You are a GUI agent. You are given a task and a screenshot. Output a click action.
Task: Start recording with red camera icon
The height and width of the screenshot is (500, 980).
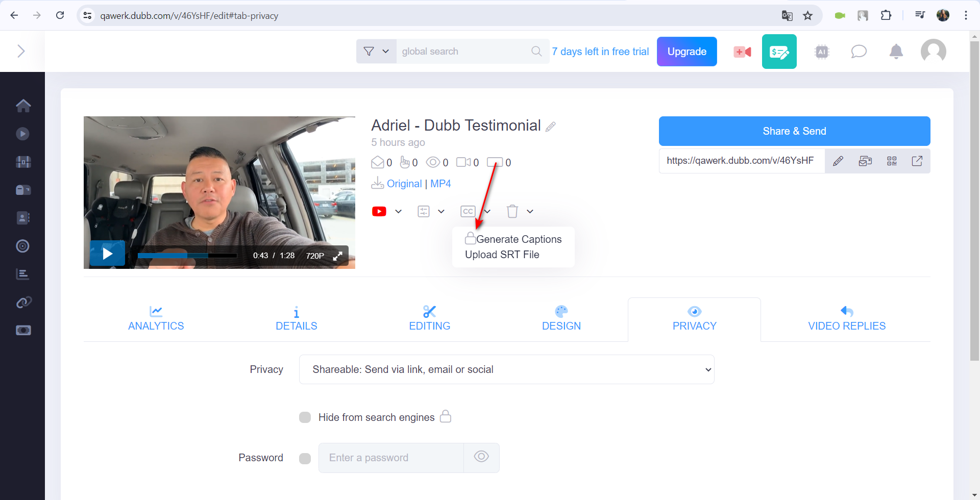coord(742,52)
